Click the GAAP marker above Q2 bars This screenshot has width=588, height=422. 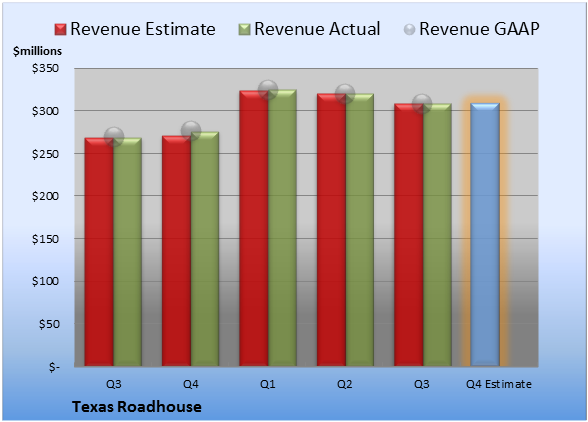(x=345, y=94)
